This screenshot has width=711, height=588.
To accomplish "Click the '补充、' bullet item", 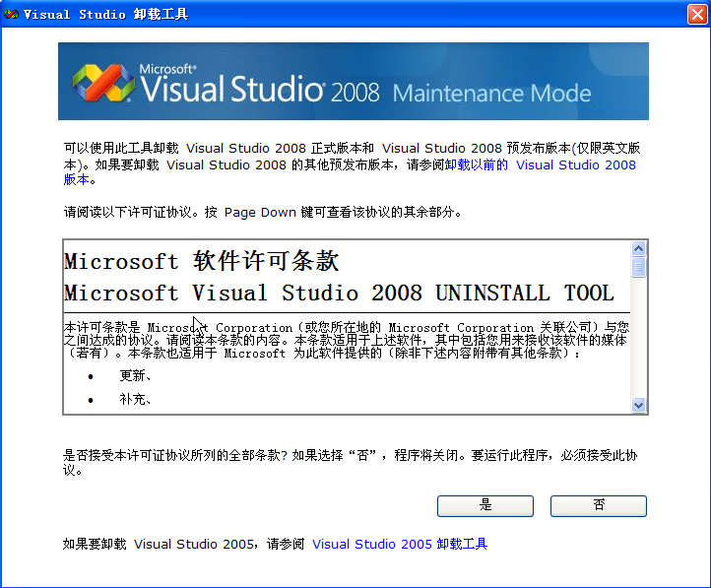I will coord(135,400).
